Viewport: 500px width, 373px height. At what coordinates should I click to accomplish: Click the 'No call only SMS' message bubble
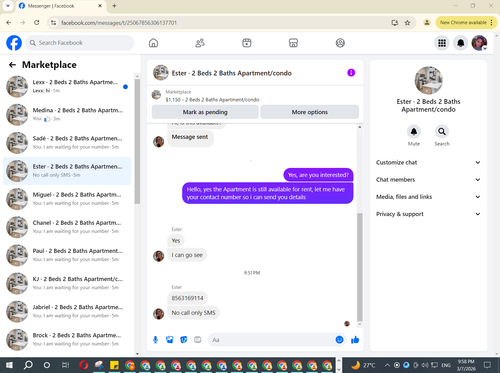193,313
